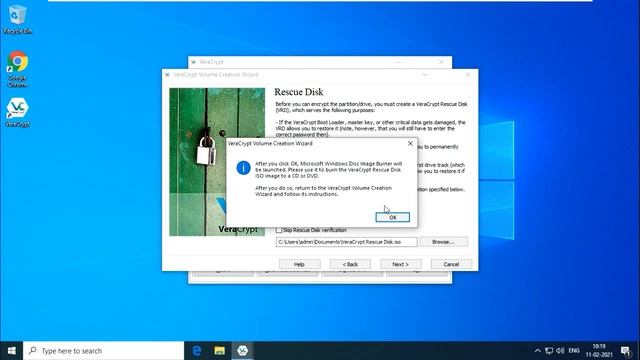
Task: Go back with the < Back button
Action: pos(350,264)
